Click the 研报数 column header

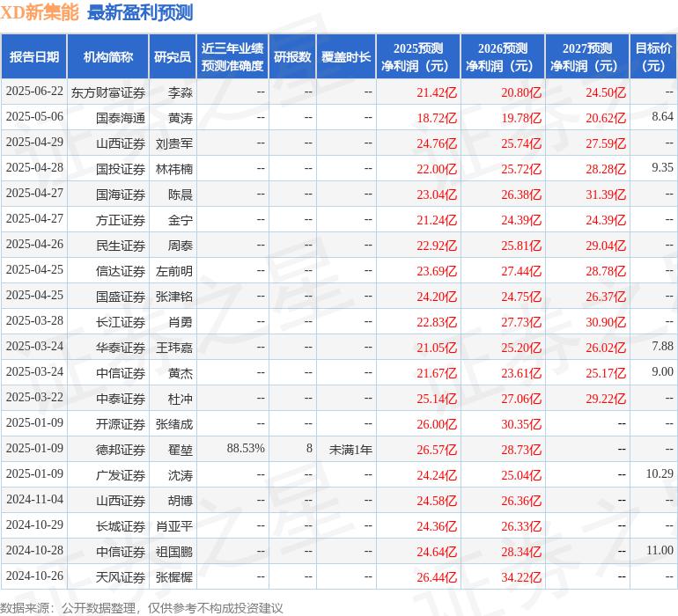click(x=292, y=56)
